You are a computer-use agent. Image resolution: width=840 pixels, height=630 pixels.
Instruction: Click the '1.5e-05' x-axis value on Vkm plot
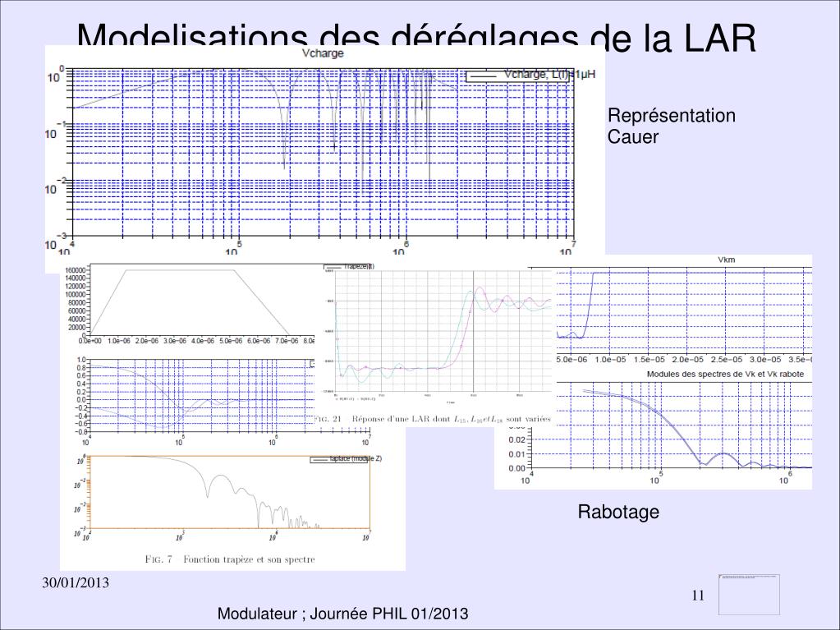click(x=650, y=360)
